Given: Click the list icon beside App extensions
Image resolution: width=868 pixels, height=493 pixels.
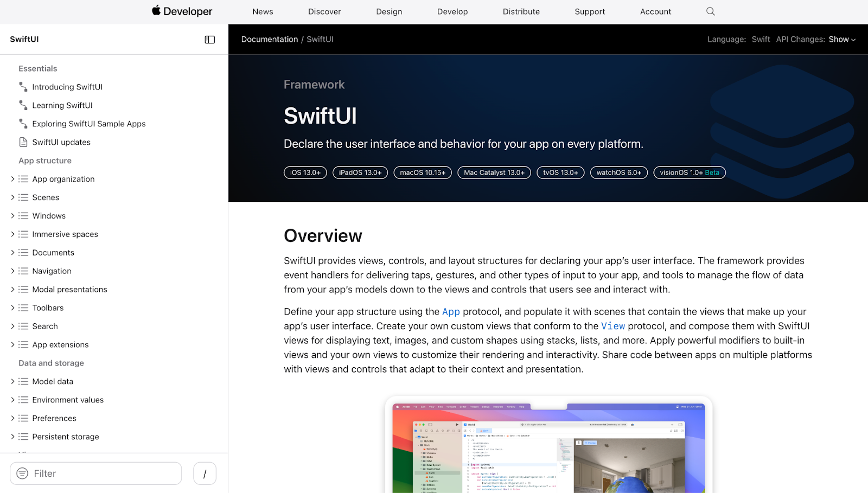Looking at the screenshot, I should tap(23, 345).
